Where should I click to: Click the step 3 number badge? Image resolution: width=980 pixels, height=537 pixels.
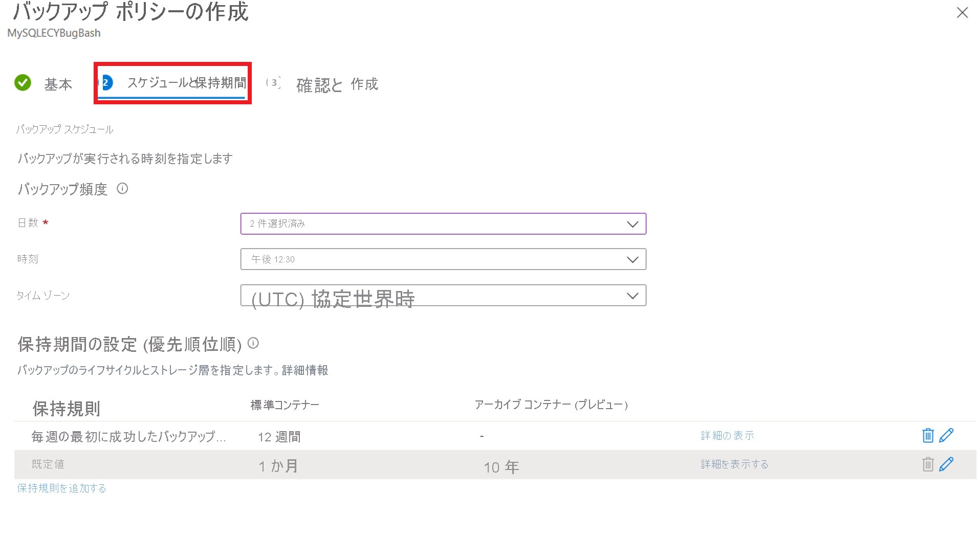click(274, 82)
